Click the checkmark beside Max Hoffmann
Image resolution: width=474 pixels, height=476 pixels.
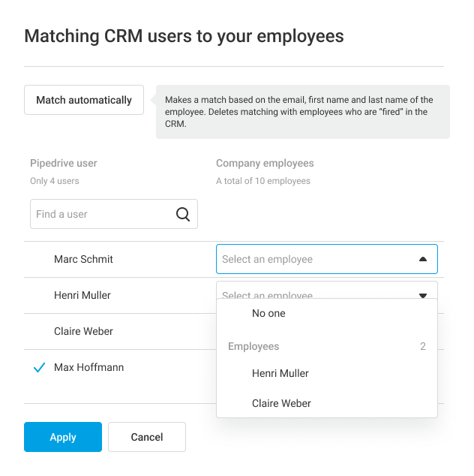pos(40,368)
